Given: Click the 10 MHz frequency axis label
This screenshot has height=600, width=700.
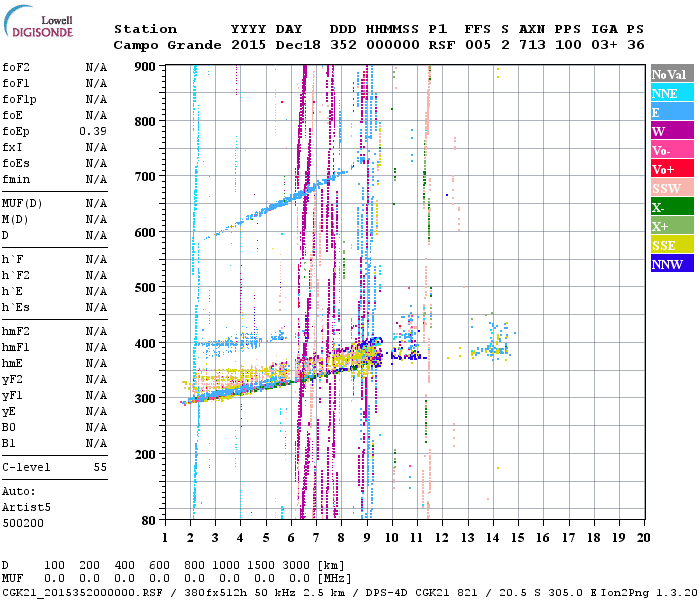Looking at the screenshot, I should pos(392,538).
